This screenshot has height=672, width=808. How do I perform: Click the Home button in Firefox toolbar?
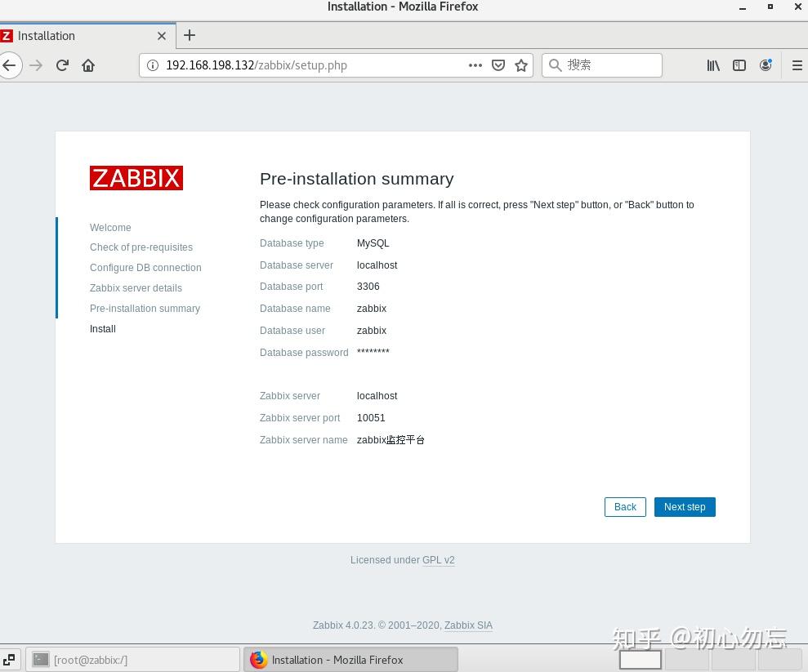[88, 65]
